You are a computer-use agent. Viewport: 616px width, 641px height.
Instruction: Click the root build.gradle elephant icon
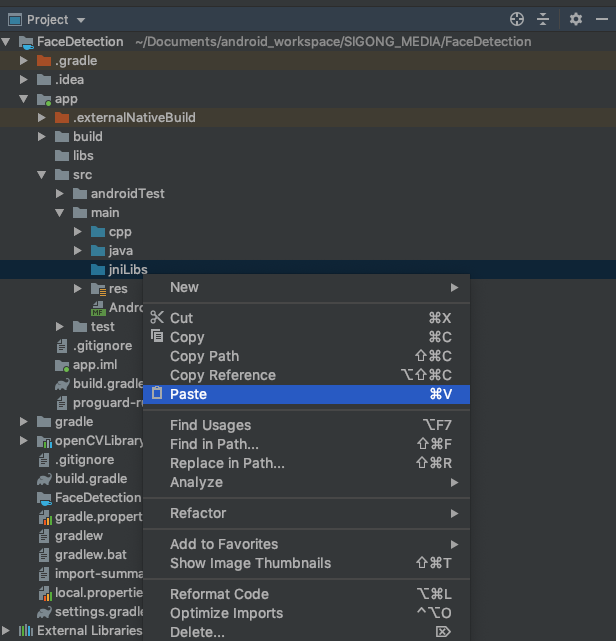click(44, 479)
